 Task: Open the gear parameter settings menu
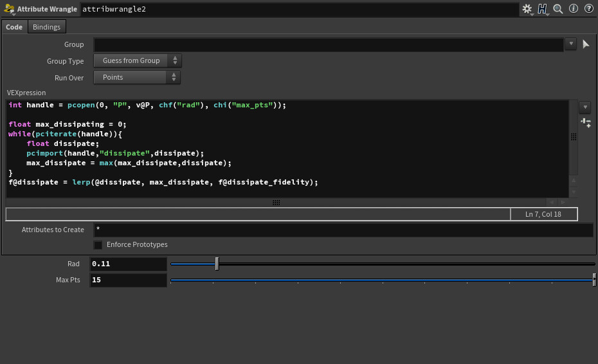coord(527,9)
